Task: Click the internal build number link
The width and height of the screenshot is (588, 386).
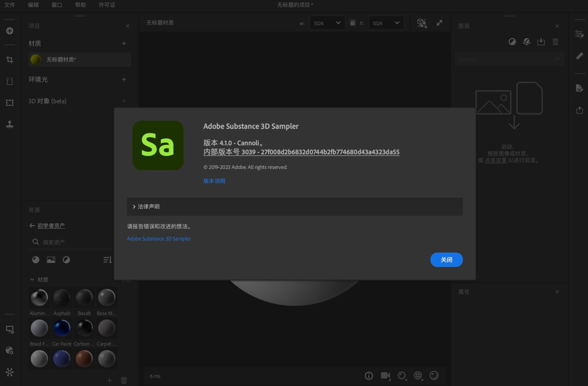Action: click(301, 152)
